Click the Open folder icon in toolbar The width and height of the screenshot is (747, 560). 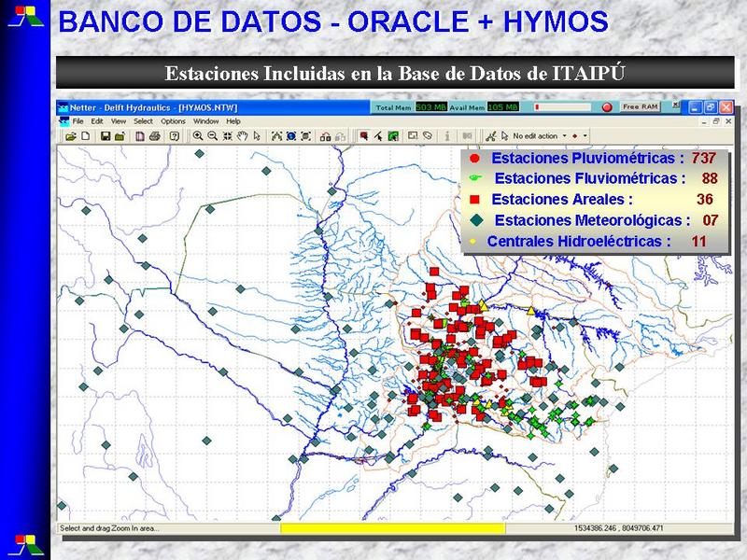tap(71, 135)
